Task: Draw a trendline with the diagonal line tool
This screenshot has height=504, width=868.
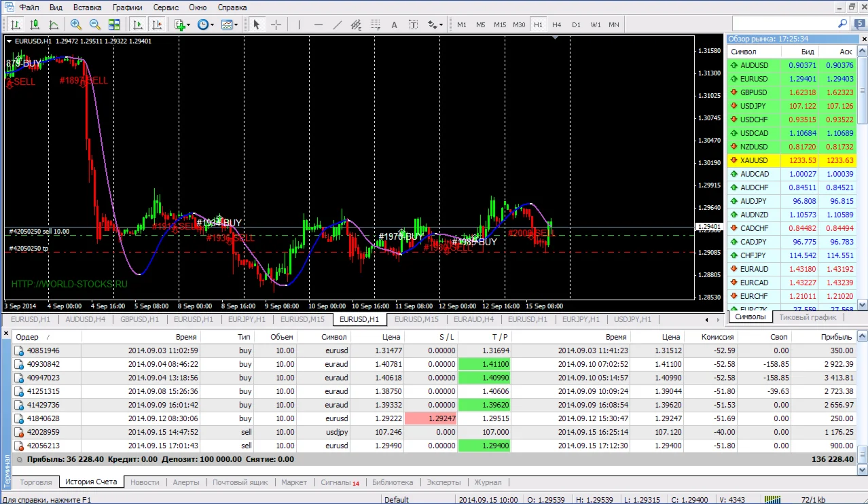Action: tap(338, 24)
